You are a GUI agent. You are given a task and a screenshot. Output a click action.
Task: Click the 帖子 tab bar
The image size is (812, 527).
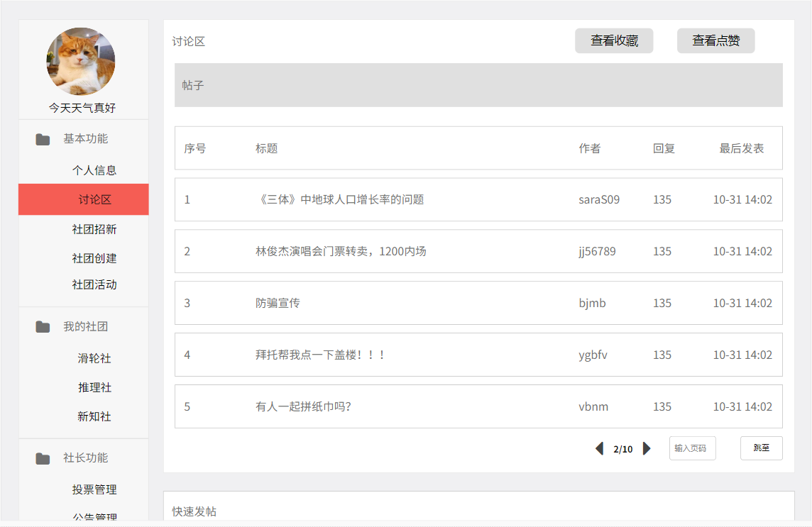point(478,85)
